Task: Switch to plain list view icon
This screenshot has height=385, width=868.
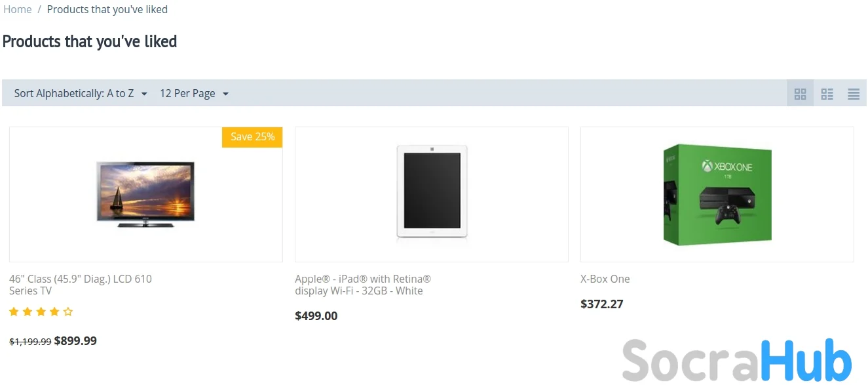Action: point(853,94)
